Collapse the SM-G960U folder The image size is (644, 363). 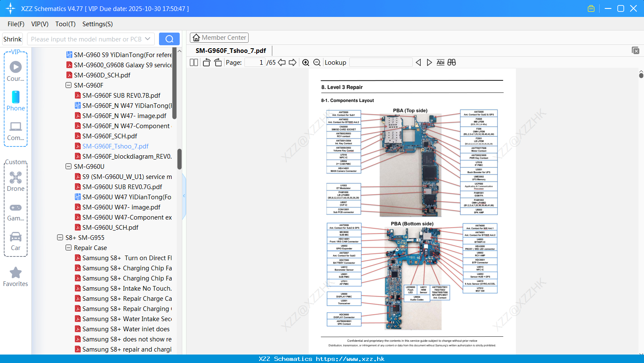[69, 166]
